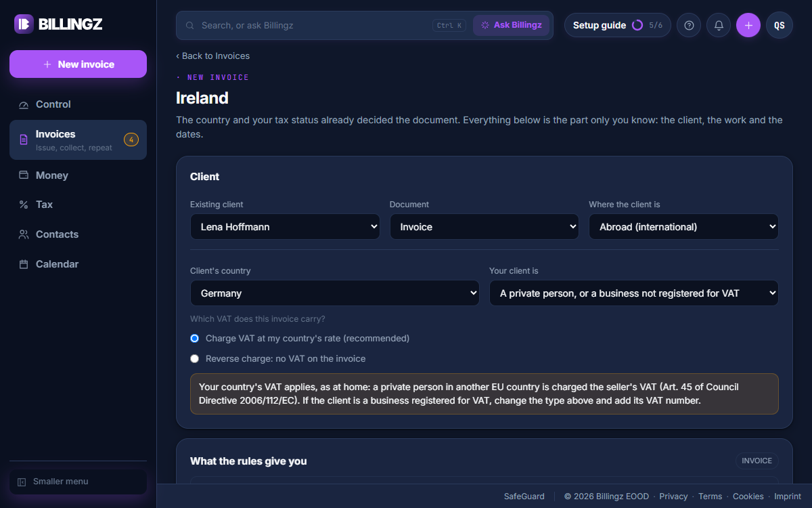Go Back to Invoices link
Image resolution: width=812 pixels, height=508 pixels.
click(x=212, y=56)
